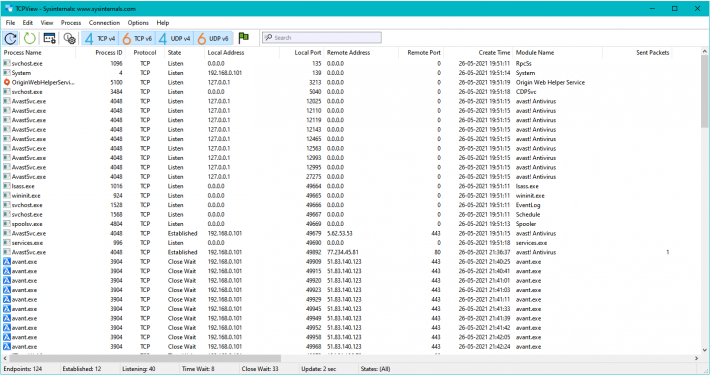Click the create time 26-05-2021 21:36:37 cell
Viewport: 710px width, 375px height.
pos(484,252)
